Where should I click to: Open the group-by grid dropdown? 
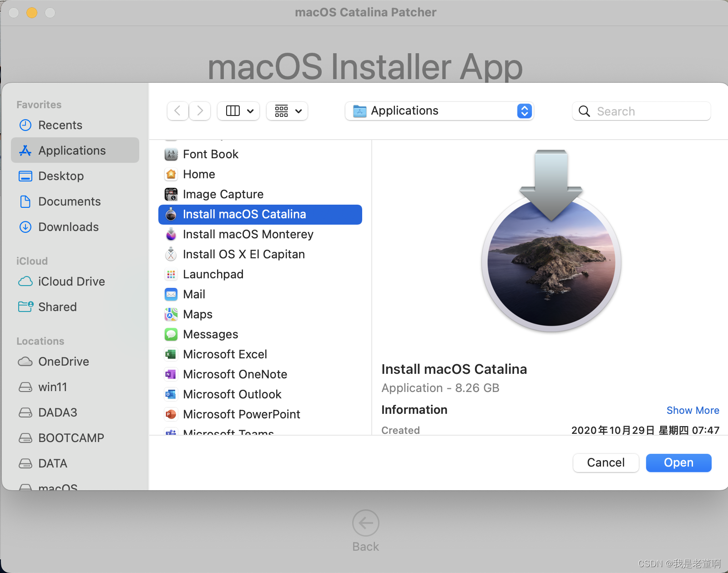click(287, 111)
